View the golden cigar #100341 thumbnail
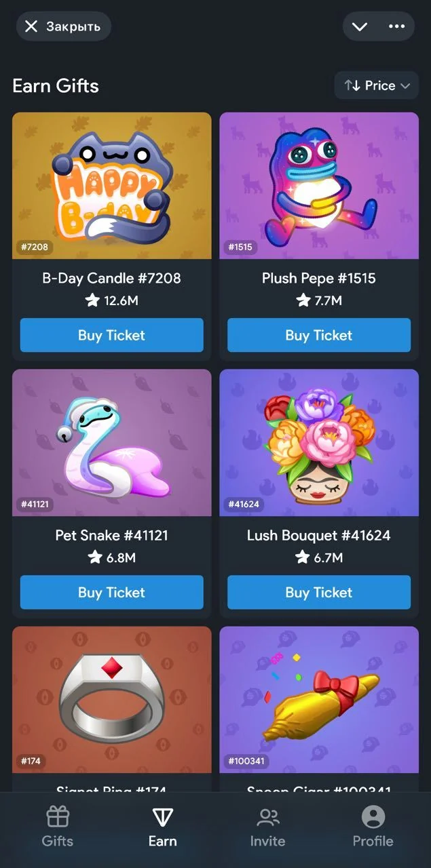The image size is (431, 868). tap(319, 700)
